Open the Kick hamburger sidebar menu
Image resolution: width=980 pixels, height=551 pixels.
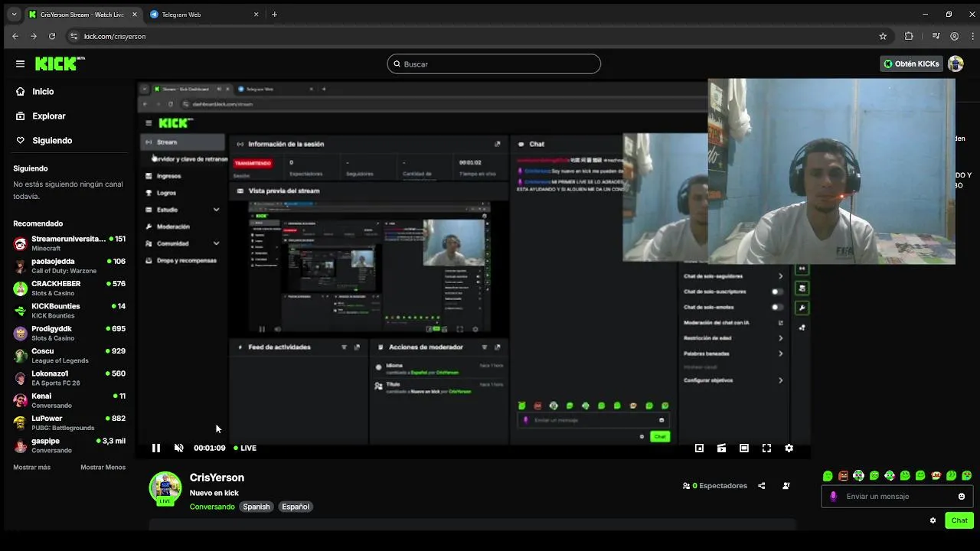click(x=20, y=64)
